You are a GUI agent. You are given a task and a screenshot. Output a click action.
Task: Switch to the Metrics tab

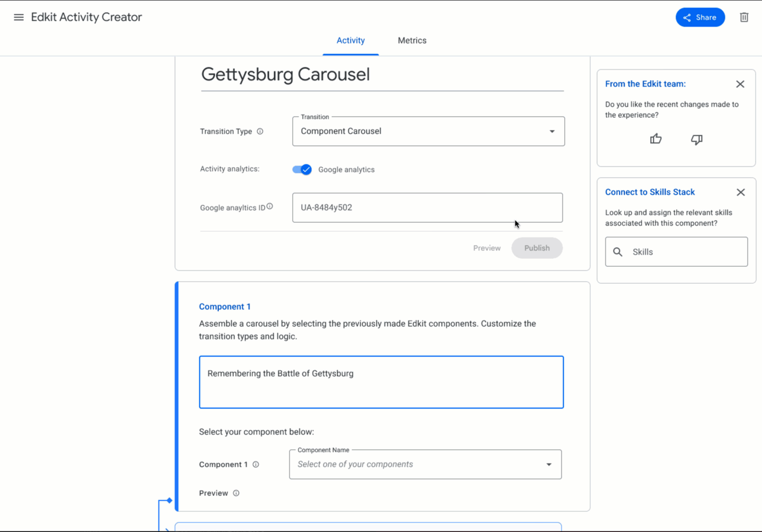412,40
